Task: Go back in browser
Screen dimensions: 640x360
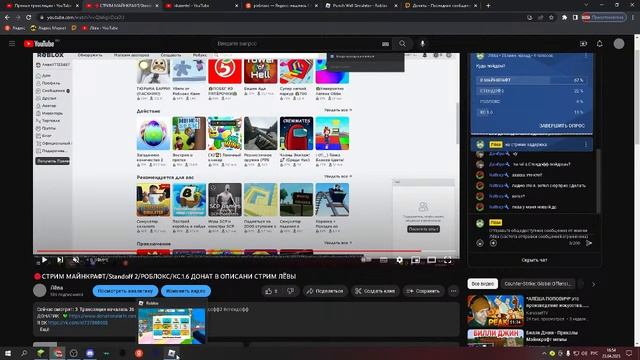Action: tap(7, 17)
